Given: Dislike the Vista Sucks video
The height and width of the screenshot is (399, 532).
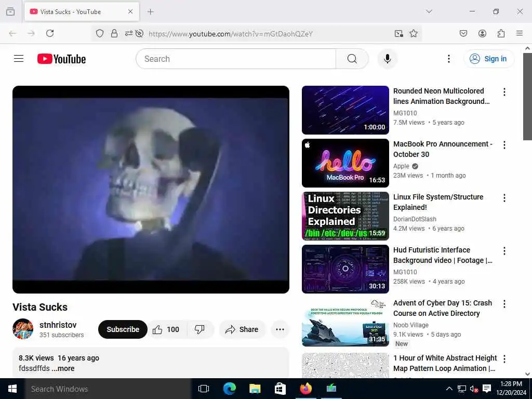Looking at the screenshot, I should point(200,329).
